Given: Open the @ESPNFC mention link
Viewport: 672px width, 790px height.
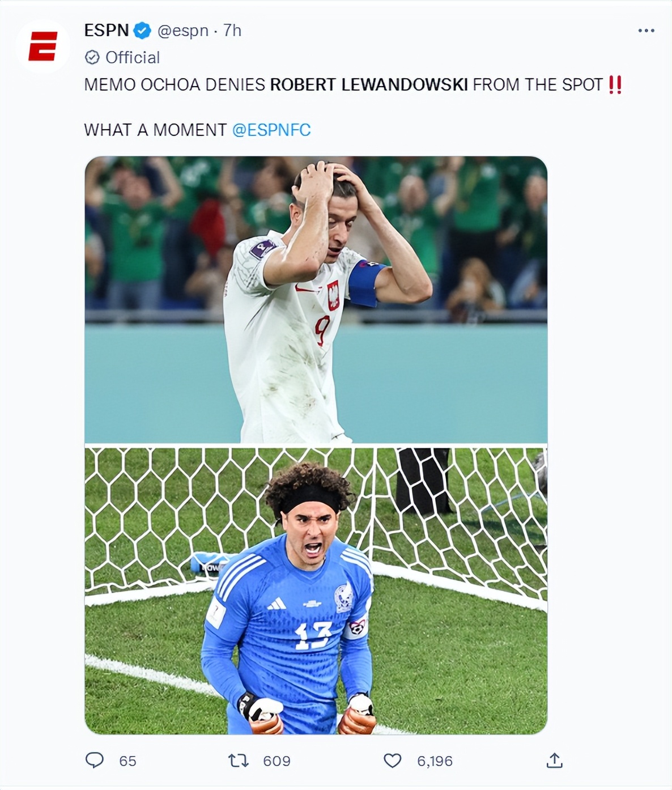Looking at the screenshot, I should pyautogui.click(x=271, y=130).
